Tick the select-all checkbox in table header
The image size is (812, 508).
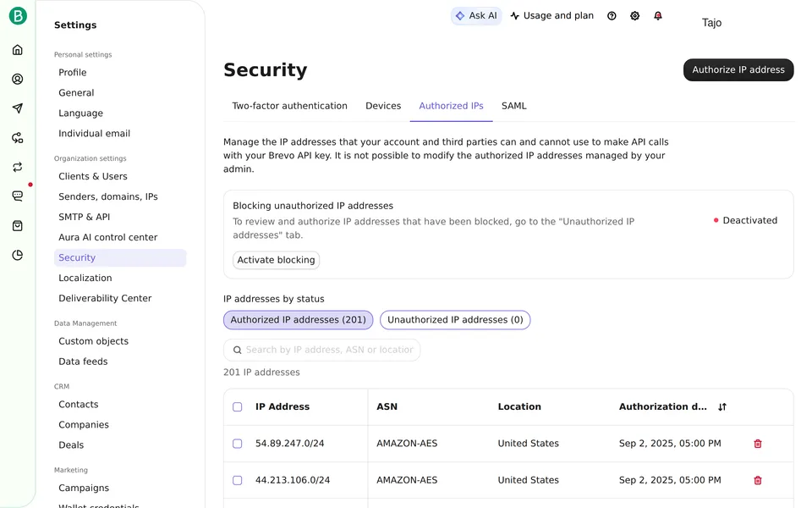[237, 407]
